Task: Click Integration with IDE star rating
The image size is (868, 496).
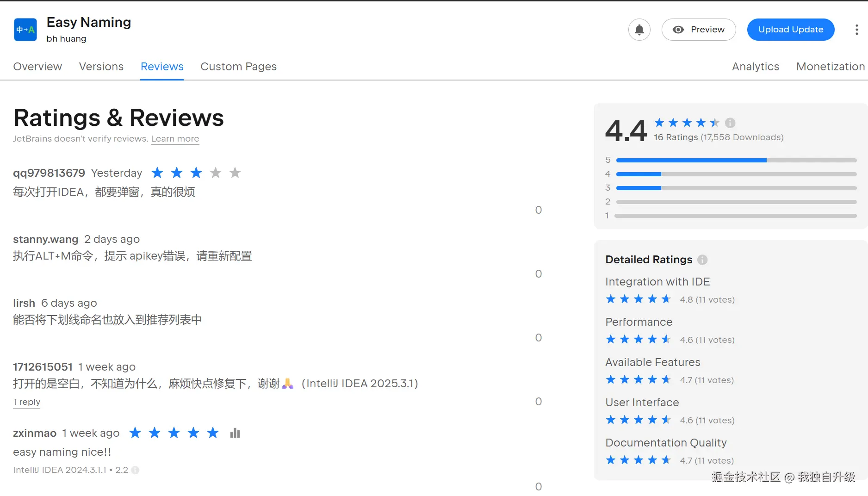Action: coord(639,299)
